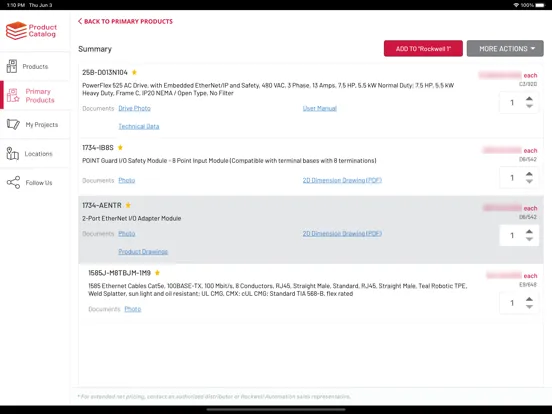Screen dimensions: 552x414
Task: Decrease quantity for 25B-D013N104
Action: [x=529, y=106]
